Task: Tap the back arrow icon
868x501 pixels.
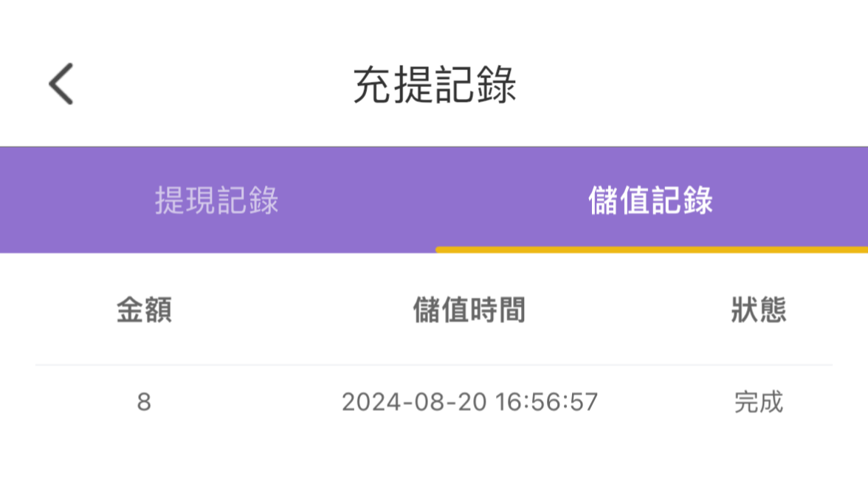Action: tap(61, 84)
